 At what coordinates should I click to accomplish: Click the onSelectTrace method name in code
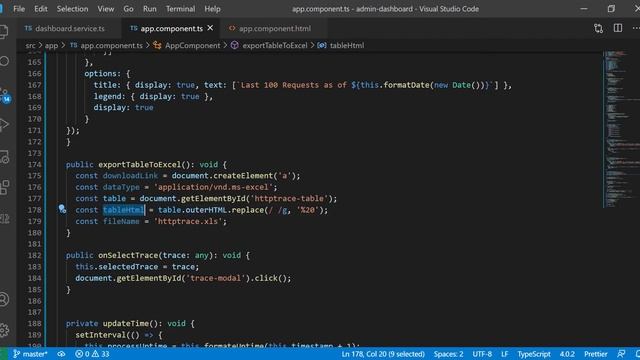(x=128, y=255)
